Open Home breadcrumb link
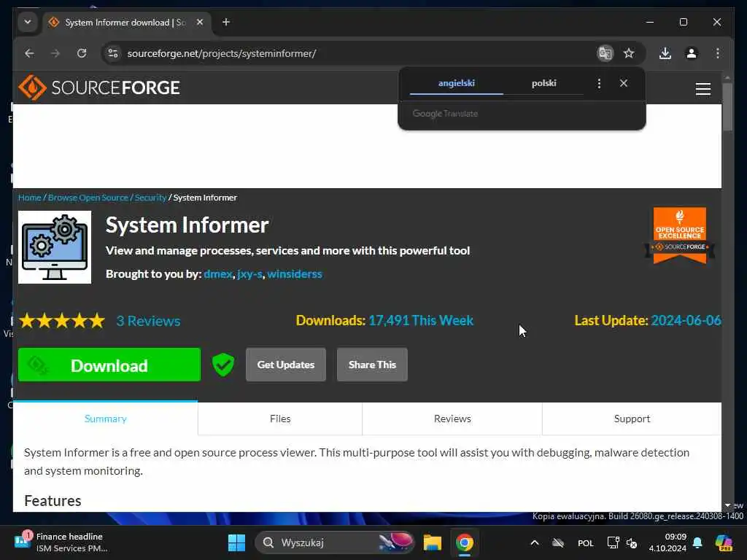Image resolution: width=747 pixels, height=560 pixels. point(29,198)
